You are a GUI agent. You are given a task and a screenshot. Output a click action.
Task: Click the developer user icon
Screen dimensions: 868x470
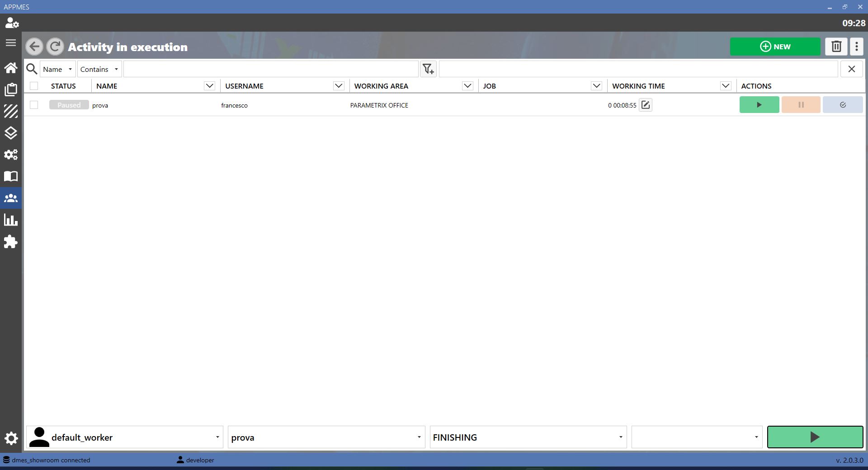click(180, 460)
